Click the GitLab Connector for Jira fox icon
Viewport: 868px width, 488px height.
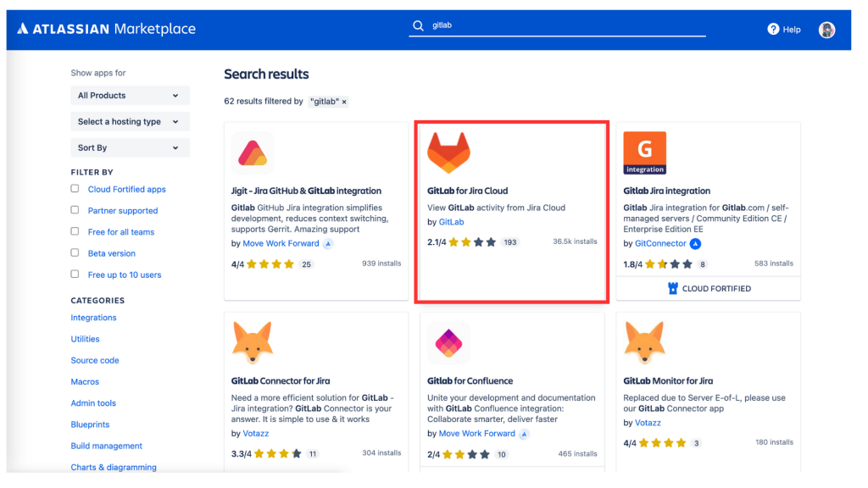pos(253,343)
